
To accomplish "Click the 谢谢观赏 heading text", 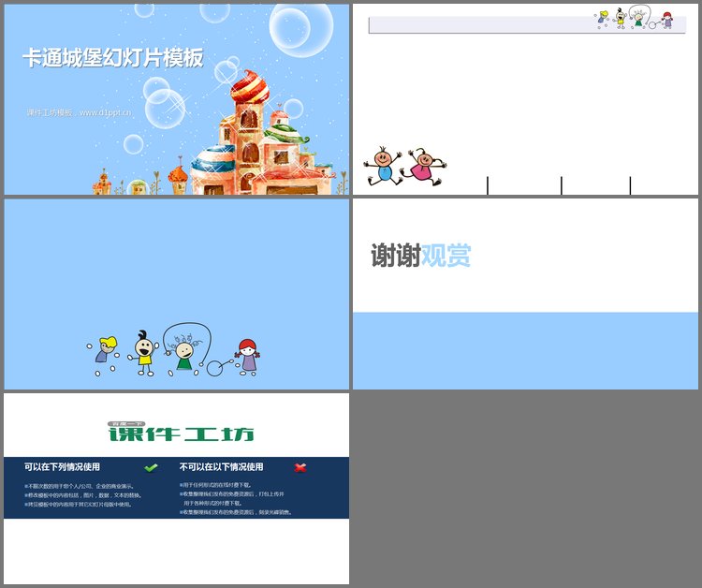I will click(x=421, y=256).
